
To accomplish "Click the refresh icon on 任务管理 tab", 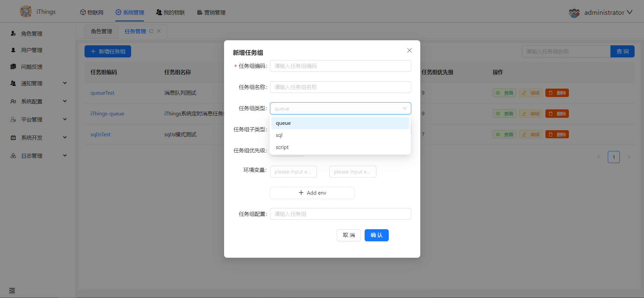I will pyautogui.click(x=151, y=31).
